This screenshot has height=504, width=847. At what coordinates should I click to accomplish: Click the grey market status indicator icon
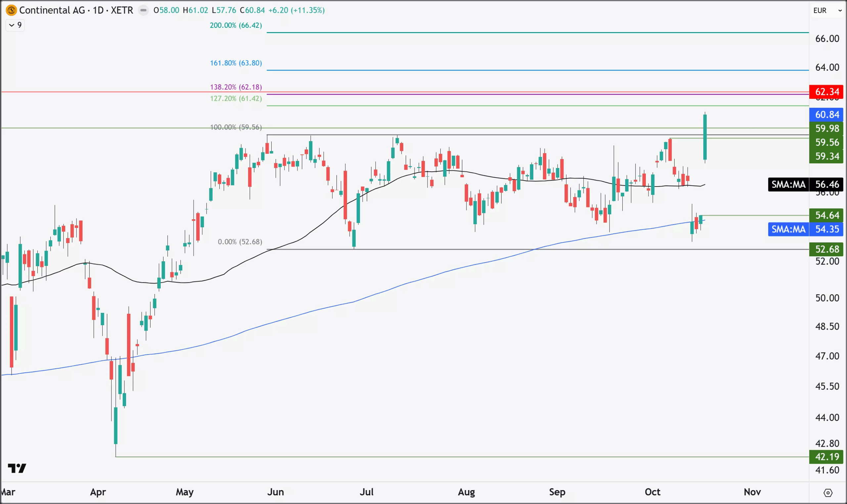pos(143,10)
